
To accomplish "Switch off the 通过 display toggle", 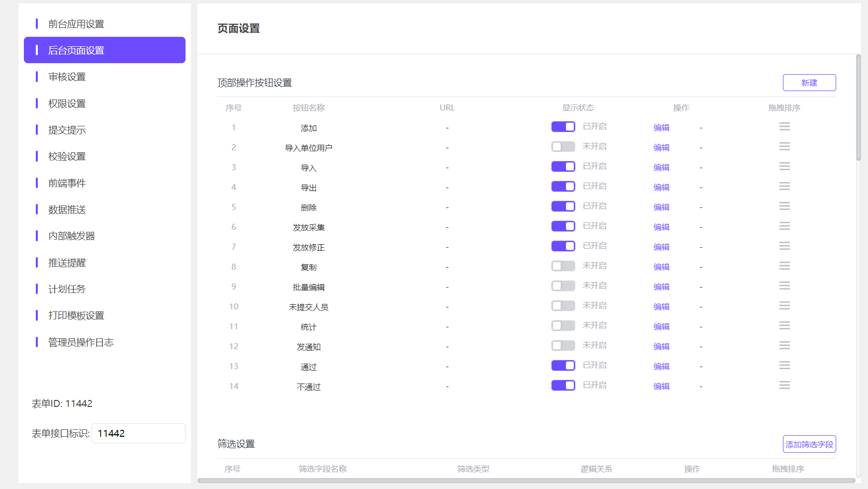I will [x=563, y=366].
